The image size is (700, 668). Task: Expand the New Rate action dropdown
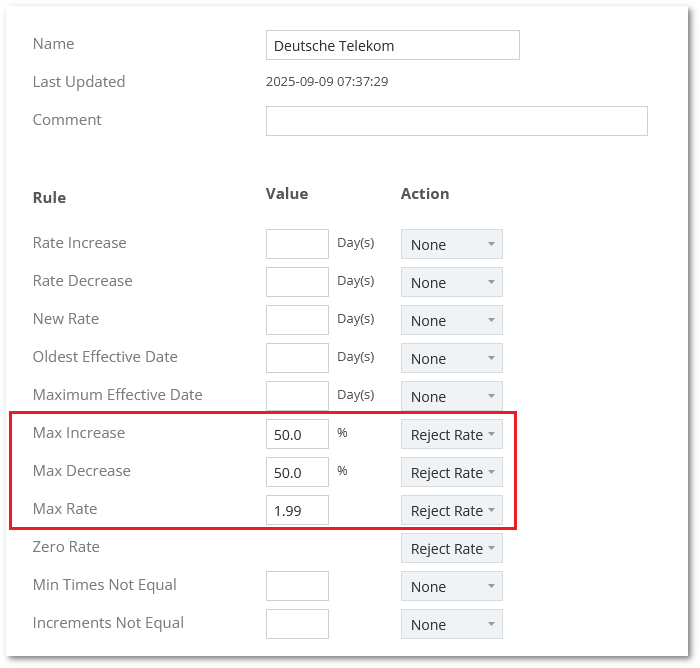(x=451, y=320)
